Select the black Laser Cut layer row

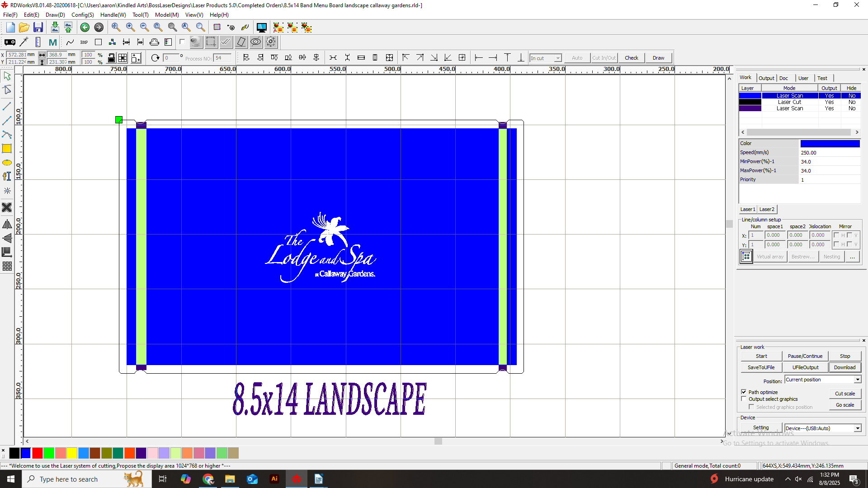(800, 102)
